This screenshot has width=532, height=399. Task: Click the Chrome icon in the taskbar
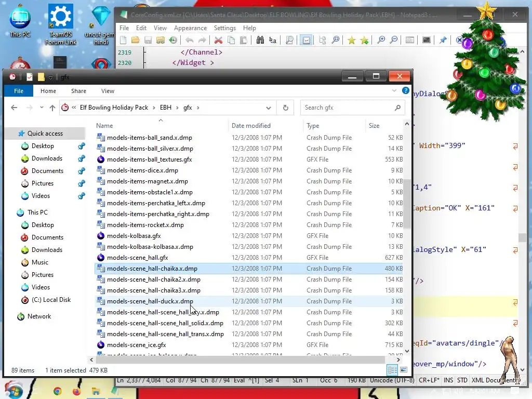click(57, 391)
